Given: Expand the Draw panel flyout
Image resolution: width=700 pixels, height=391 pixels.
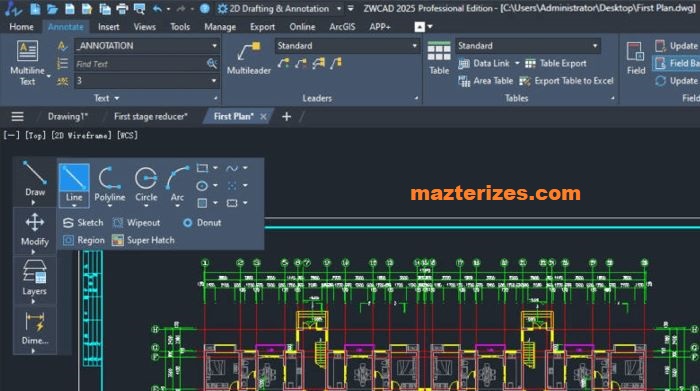Looking at the screenshot, I should (x=34, y=203).
